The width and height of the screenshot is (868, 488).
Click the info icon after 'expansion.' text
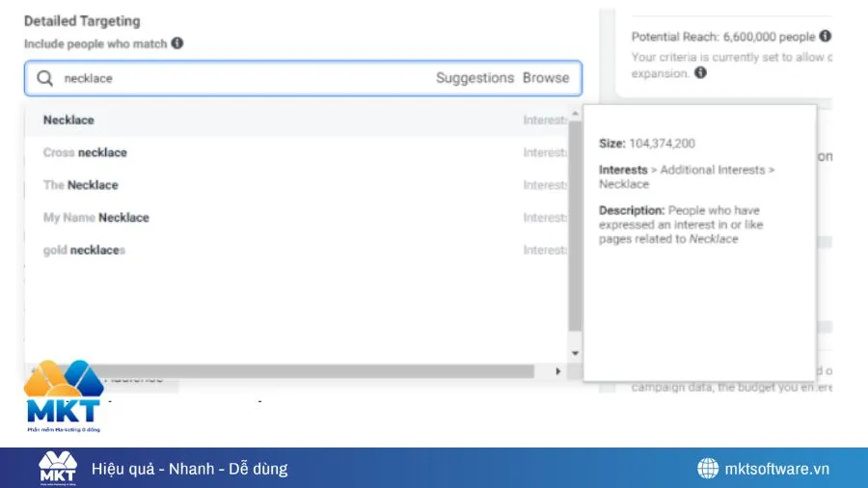(x=700, y=72)
